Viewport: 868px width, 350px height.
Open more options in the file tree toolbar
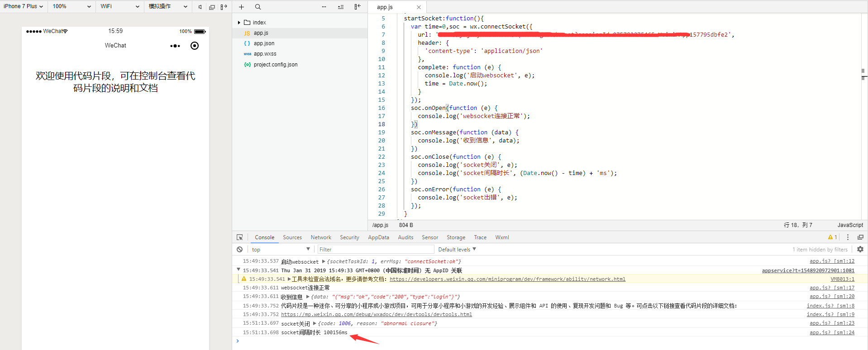coord(324,7)
